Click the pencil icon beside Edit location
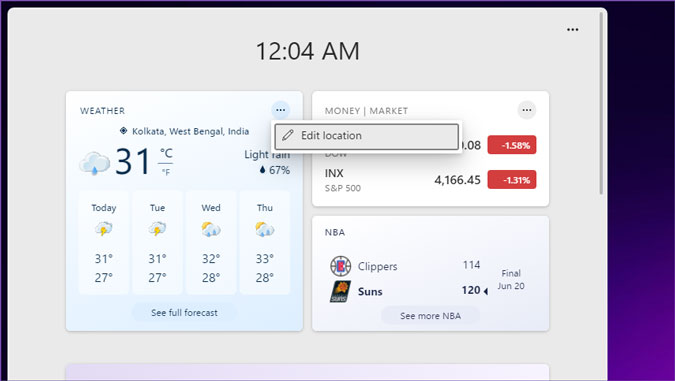The image size is (675, 381). (288, 136)
